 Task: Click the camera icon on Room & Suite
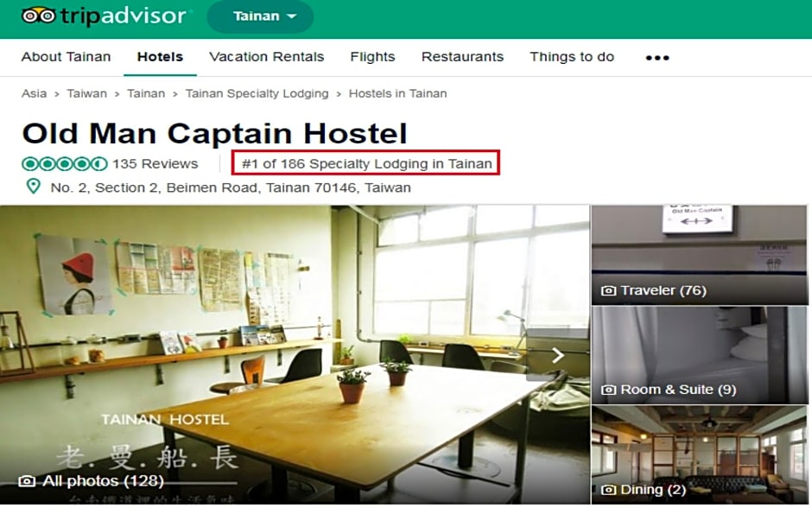[x=610, y=390]
